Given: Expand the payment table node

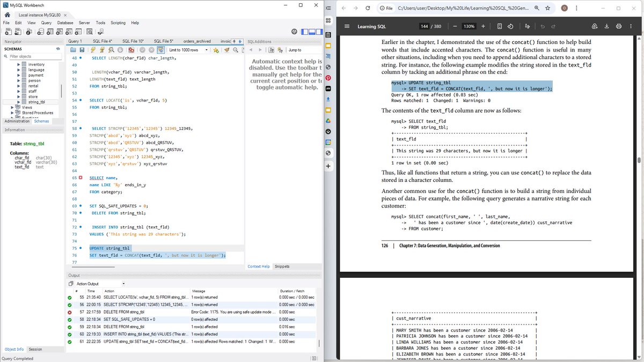Looking at the screenshot, I should 19,75.
